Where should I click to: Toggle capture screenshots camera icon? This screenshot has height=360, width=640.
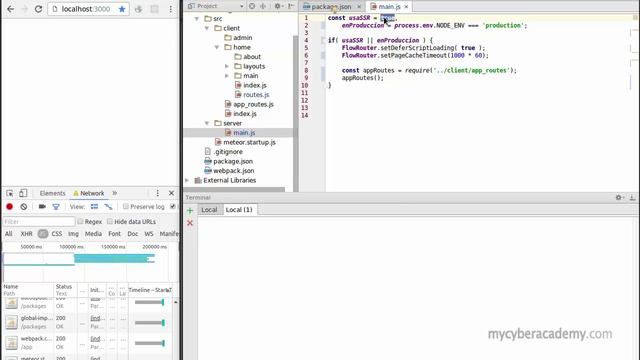coord(42,207)
